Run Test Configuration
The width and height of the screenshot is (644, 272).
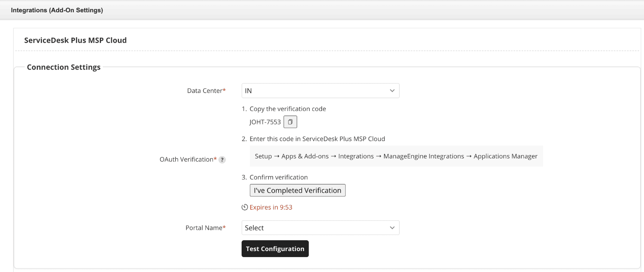tap(275, 249)
